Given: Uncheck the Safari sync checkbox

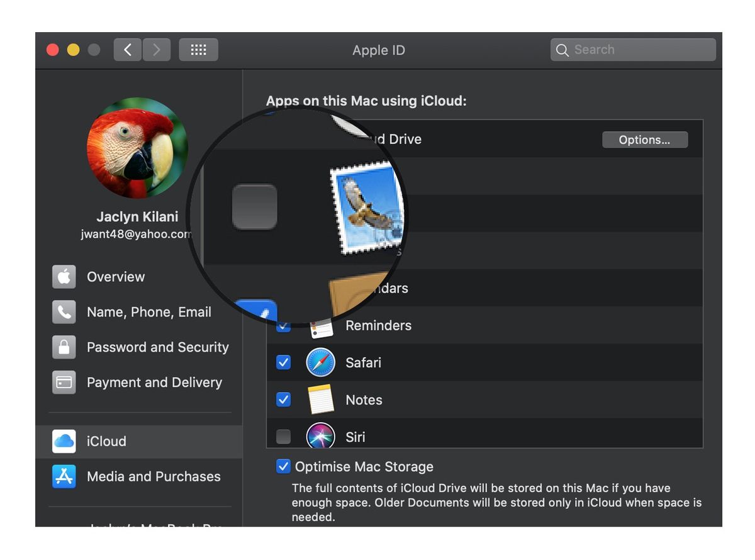Looking at the screenshot, I should click(283, 362).
